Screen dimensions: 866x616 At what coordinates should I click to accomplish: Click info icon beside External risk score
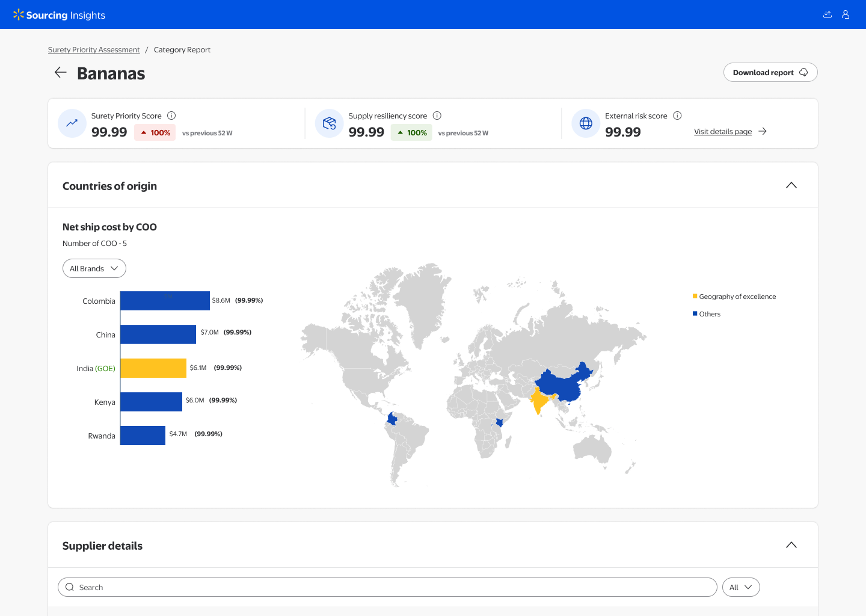(677, 115)
